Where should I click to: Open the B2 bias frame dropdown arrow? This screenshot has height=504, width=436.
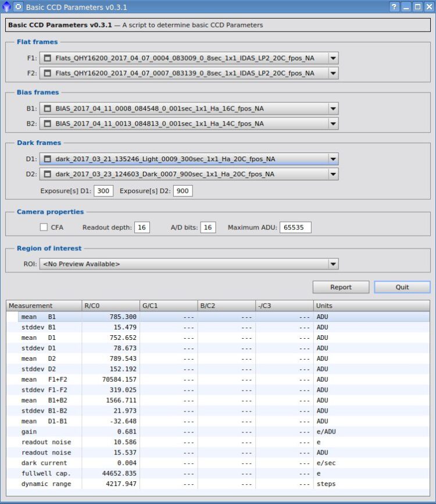[x=333, y=124]
